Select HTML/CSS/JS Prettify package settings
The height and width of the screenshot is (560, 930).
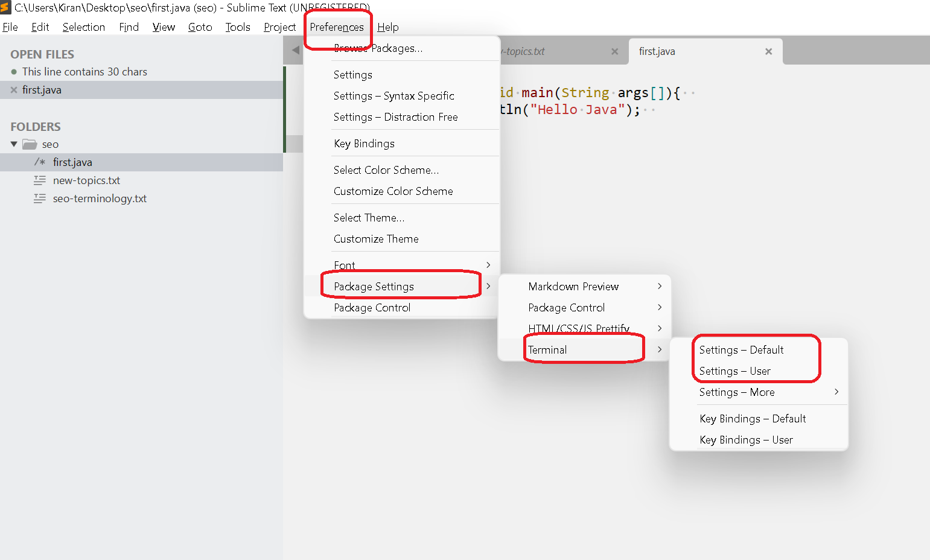click(578, 328)
